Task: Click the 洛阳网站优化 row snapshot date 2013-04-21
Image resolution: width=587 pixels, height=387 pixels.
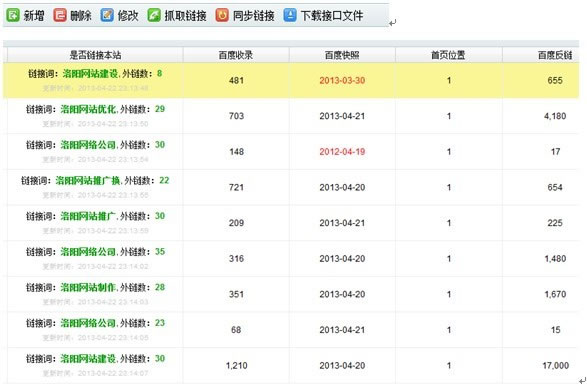Action: click(x=342, y=116)
